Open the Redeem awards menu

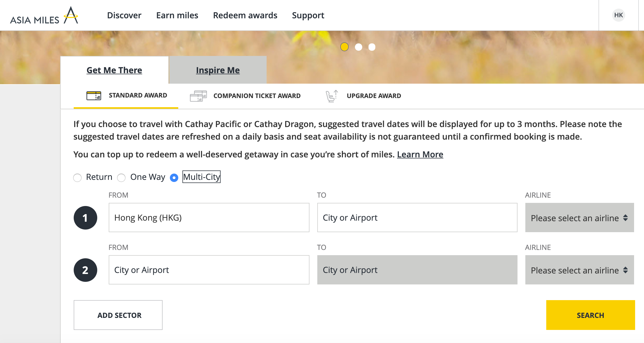[x=245, y=15]
